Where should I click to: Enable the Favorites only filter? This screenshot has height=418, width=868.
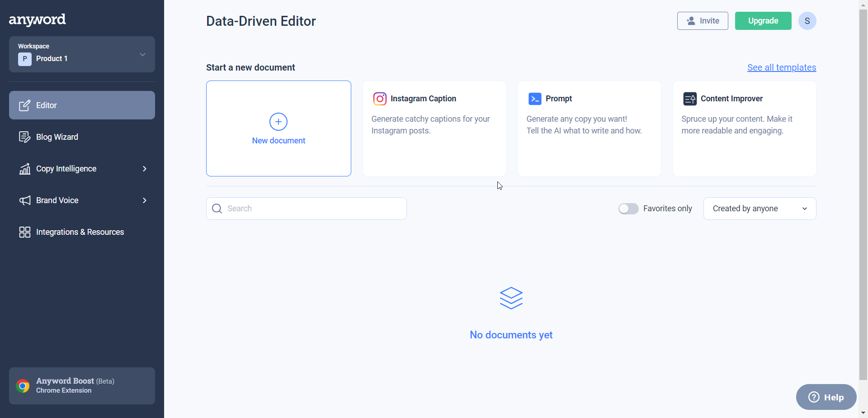click(628, 209)
